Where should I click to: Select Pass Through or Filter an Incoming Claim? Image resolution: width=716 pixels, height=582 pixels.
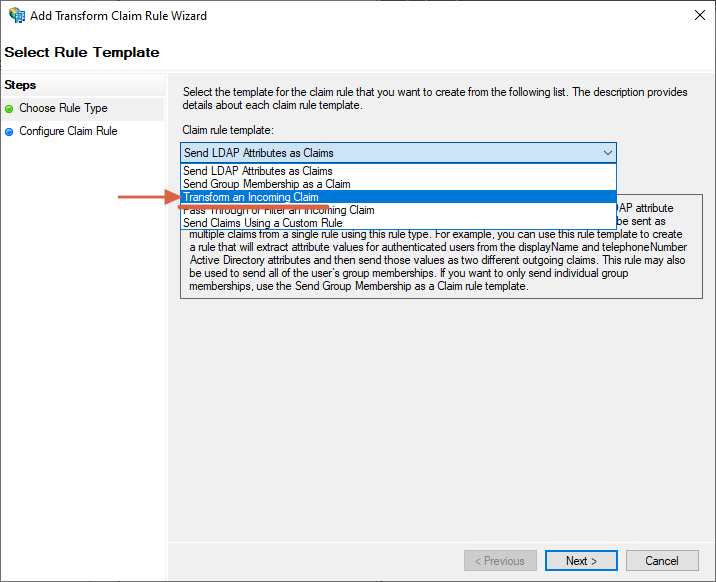pyautogui.click(x=398, y=210)
